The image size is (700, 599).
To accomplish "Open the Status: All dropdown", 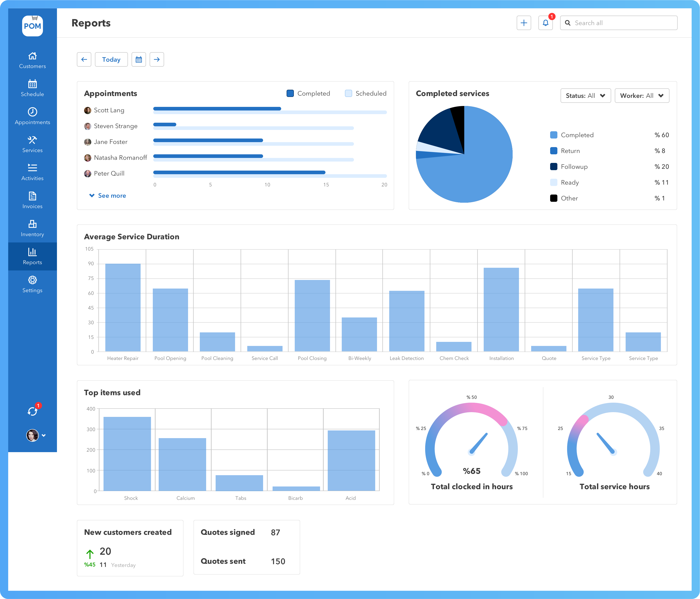I will (x=585, y=96).
